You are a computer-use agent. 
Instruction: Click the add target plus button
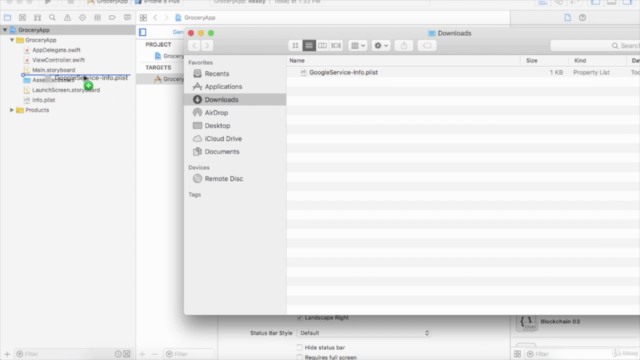pos(142,354)
